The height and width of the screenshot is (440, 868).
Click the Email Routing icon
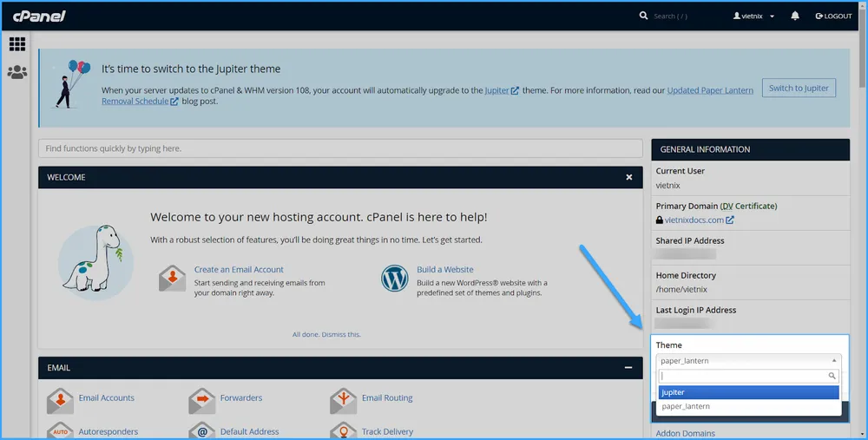pyautogui.click(x=343, y=400)
